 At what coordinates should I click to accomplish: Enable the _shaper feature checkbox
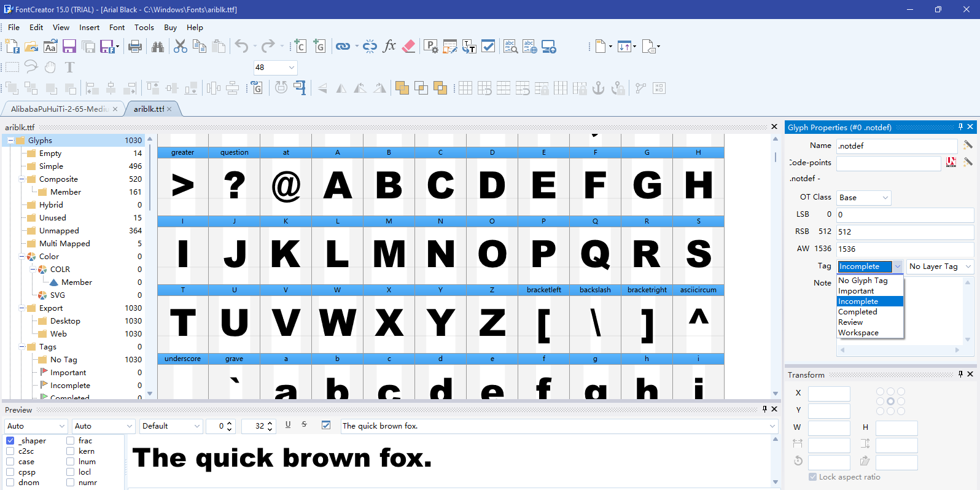(10, 440)
